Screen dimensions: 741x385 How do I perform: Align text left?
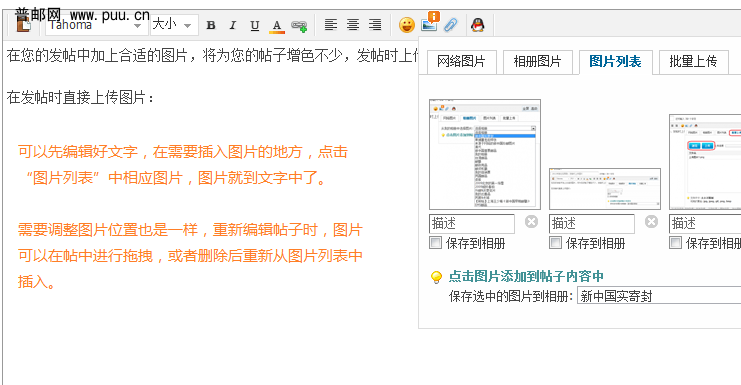[x=331, y=25]
